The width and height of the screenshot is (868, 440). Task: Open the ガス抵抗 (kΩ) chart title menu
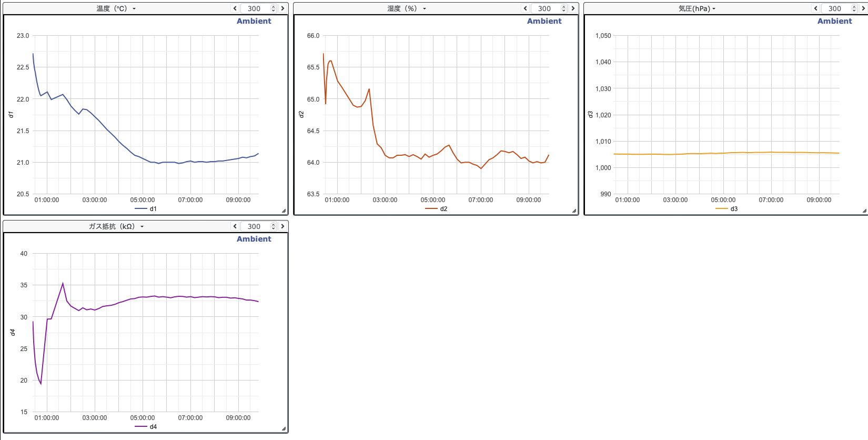tap(116, 226)
